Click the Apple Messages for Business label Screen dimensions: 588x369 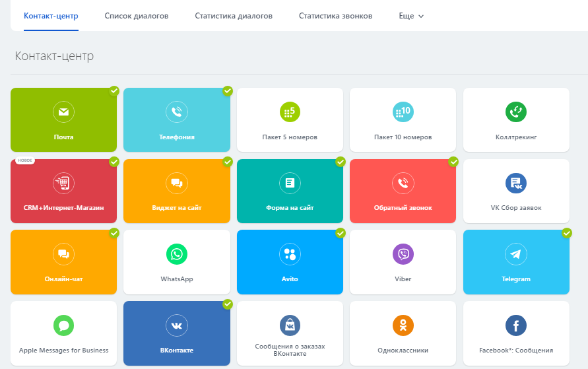(x=64, y=351)
